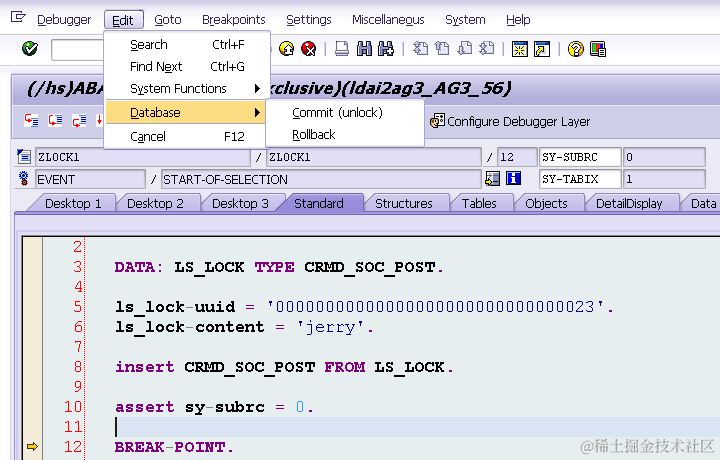Screen dimensions: 720x460
Task: Click the Create New Session icon
Action: pos(519,49)
